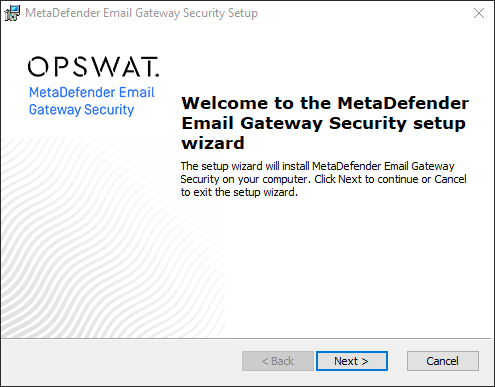Click the letter O of the OPSWAT logo
Image resolution: width=495 pixels, height=387 pixels.
(38, 67)
